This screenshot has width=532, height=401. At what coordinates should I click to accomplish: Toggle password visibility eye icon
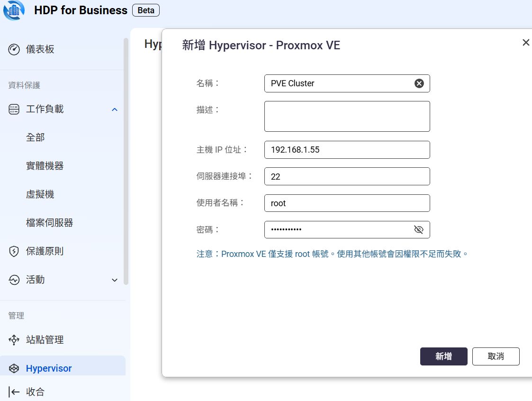click(419, 230)
